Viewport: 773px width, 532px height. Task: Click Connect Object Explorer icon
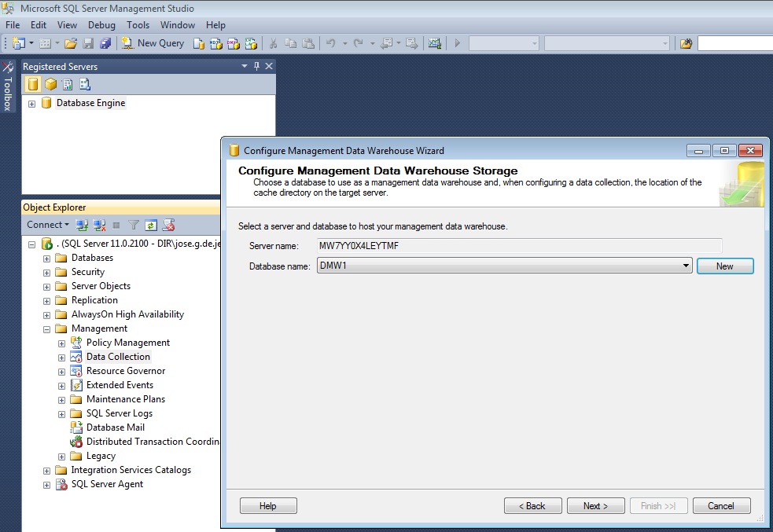click(82, 225)
